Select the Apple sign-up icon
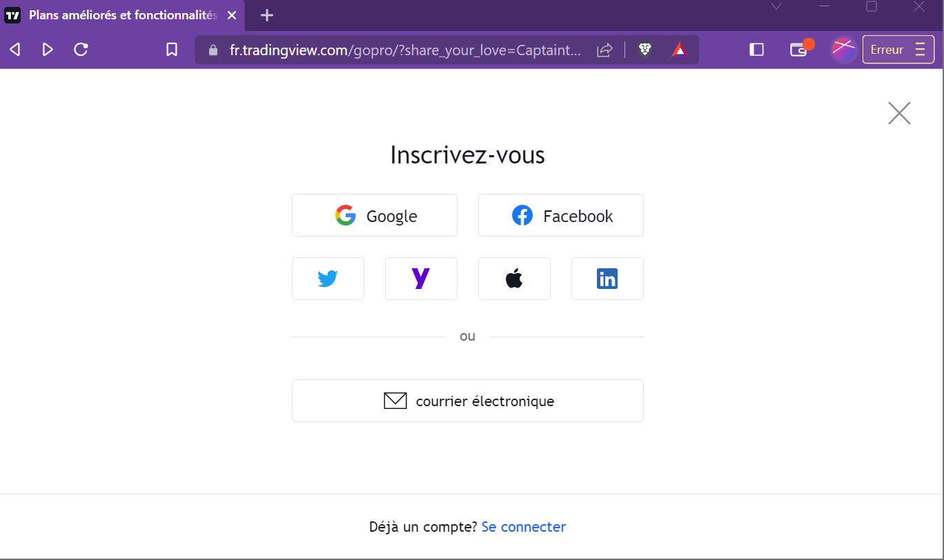Screen dimensions: 944x560 [514, 279]
